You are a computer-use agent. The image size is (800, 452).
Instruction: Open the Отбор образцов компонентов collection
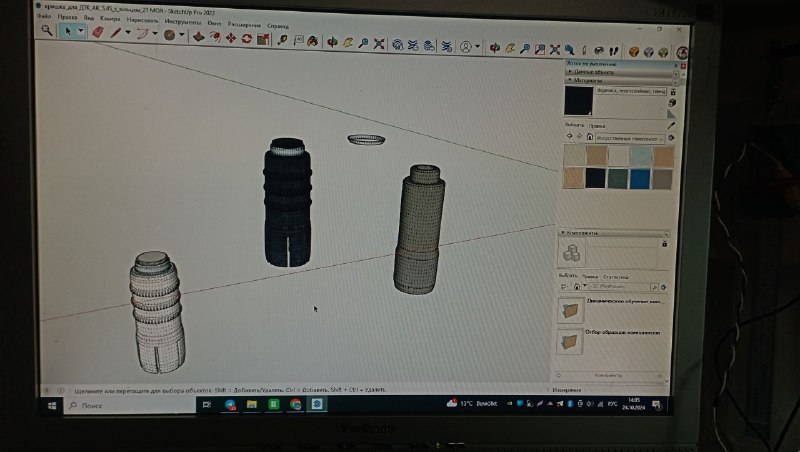(608, 340)
